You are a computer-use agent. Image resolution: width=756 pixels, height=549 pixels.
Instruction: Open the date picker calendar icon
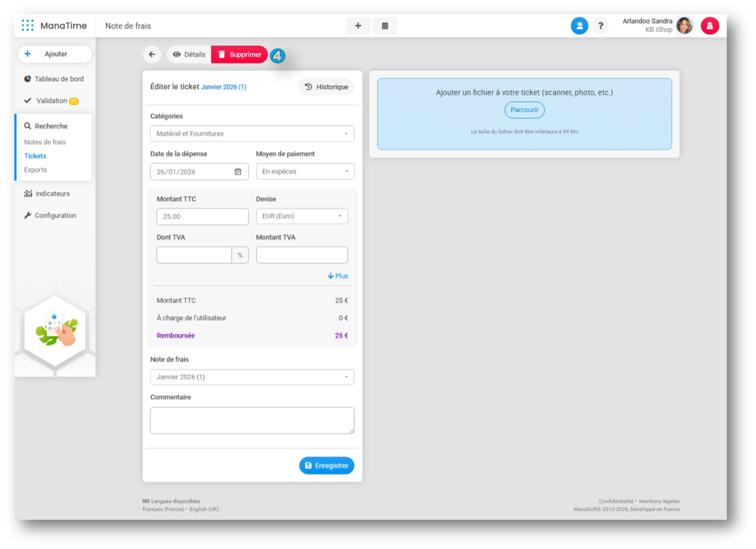pos(238,172)
